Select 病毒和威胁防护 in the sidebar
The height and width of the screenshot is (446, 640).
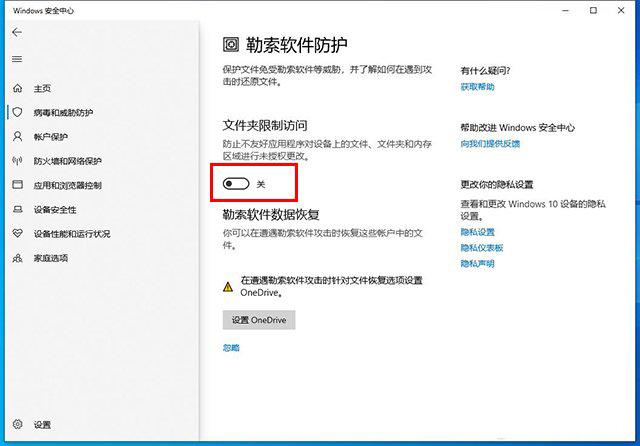68,112
